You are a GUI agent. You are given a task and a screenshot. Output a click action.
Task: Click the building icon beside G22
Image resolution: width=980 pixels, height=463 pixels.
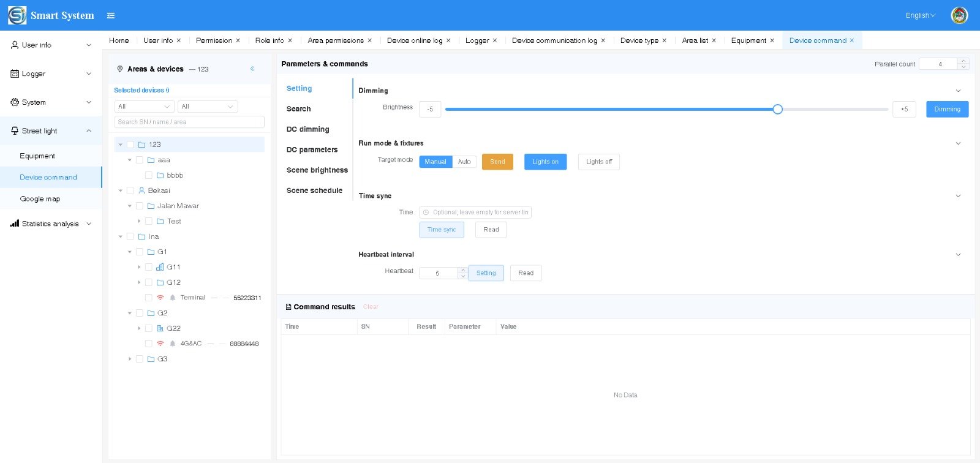tap(160, 328)
